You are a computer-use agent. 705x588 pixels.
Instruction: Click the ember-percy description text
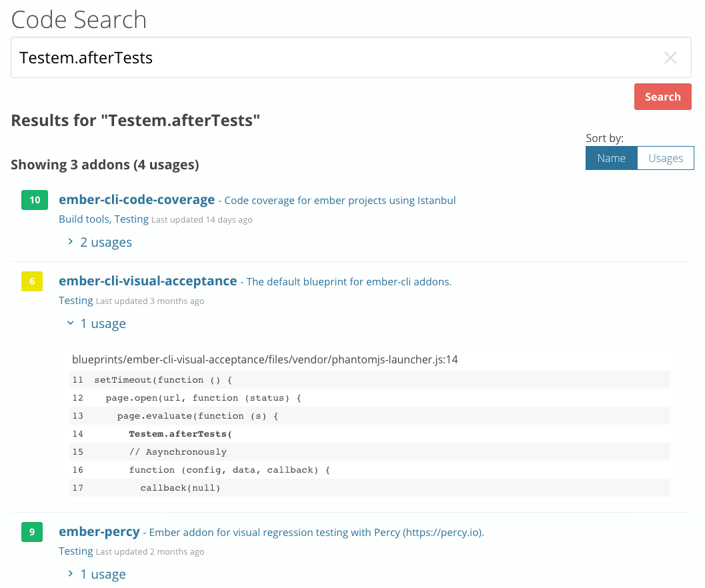[x=317, y=533]
